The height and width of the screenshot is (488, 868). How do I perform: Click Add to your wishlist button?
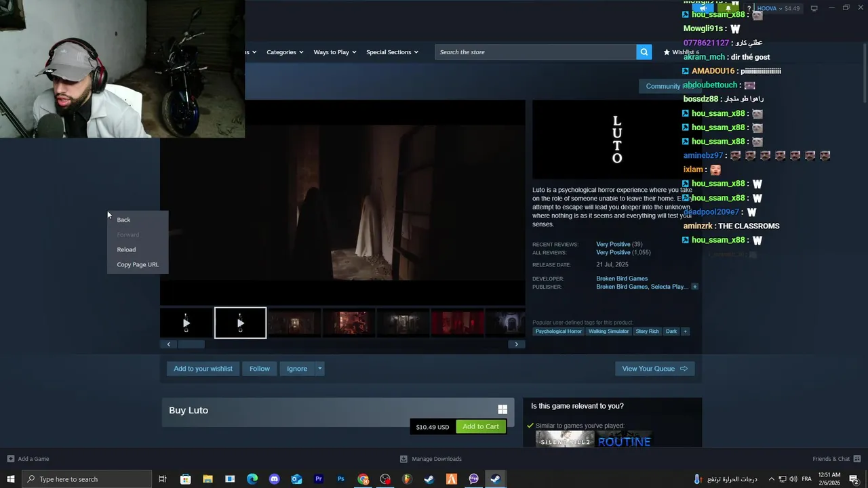[203, 369]
